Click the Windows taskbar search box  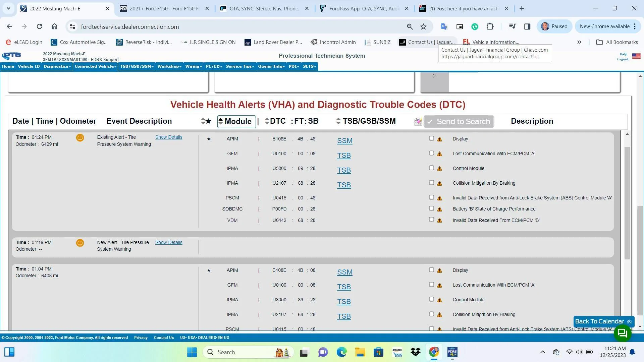[x=248, y=352]
